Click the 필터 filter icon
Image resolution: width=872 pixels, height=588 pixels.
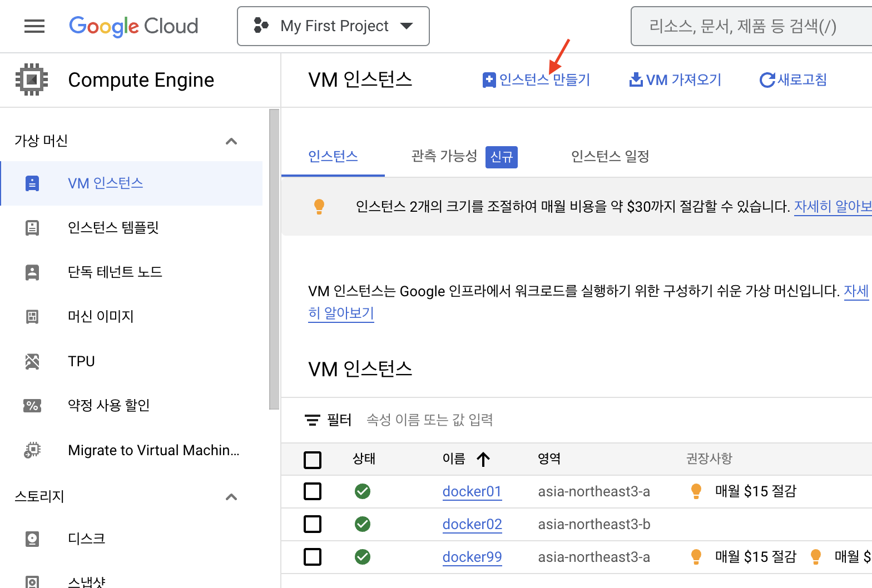coord(313,420)
